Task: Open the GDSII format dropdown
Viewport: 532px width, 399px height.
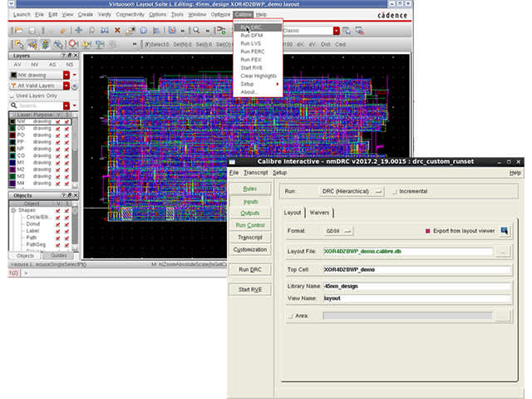Action: (338, 231)
